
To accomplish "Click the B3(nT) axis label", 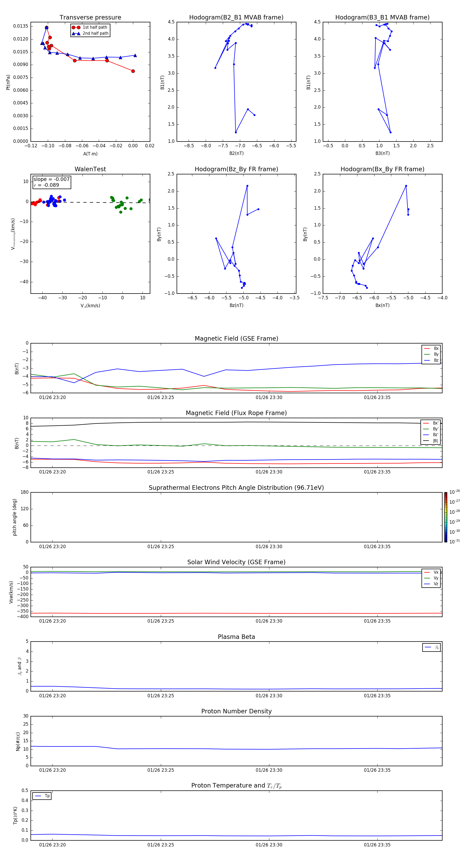I will [382, 153].
